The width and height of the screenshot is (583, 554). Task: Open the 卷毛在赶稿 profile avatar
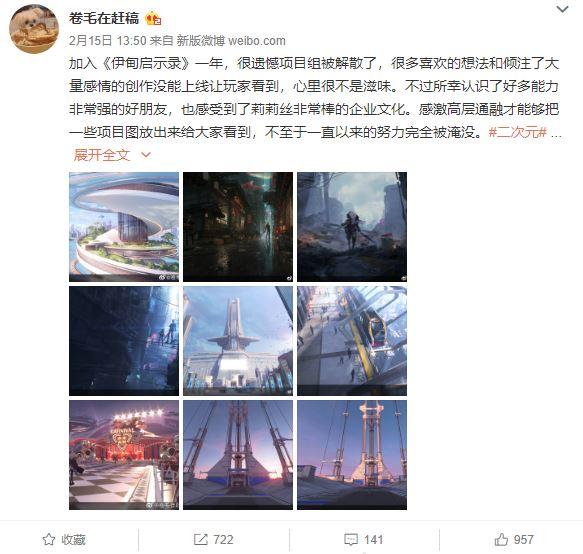[34, 29]
